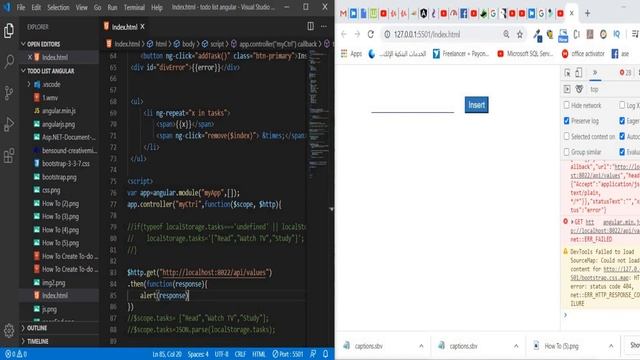
Task: Show more DevTools tabs chevron
Action: pyautogui.click(x=595, y=72)
